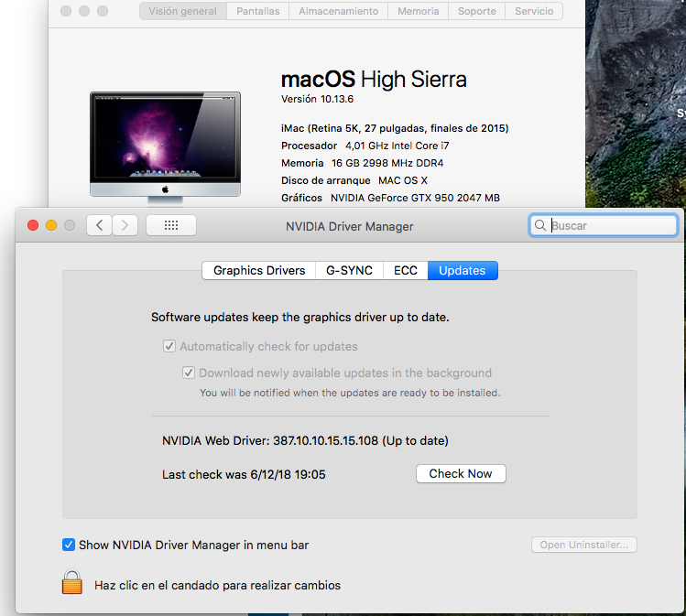Click Haz clic en el candado text

tap(217, 586)
